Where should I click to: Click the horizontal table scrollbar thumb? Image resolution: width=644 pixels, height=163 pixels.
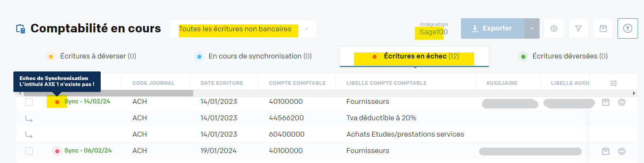tap(108, 93)
